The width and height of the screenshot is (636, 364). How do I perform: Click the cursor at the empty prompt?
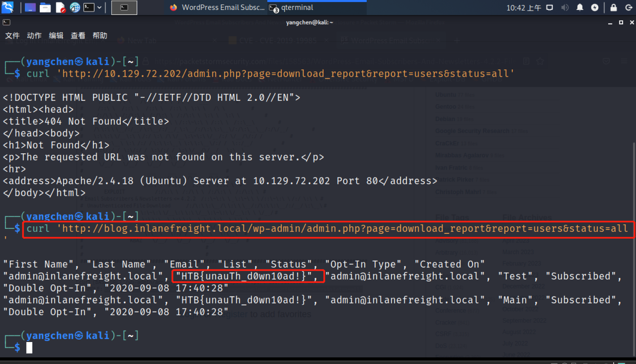pyautogui.click(x=29, y=348)
